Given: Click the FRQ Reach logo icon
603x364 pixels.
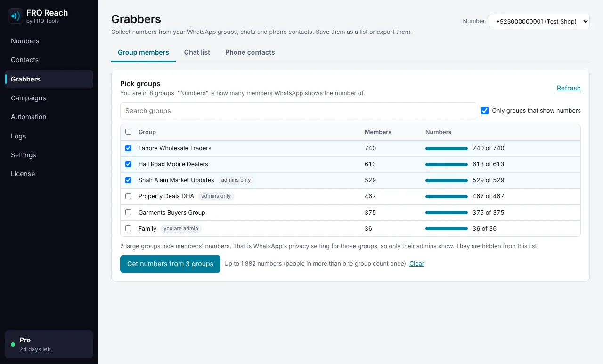Looking at the screenshot, I should click(x=16, y=16).
